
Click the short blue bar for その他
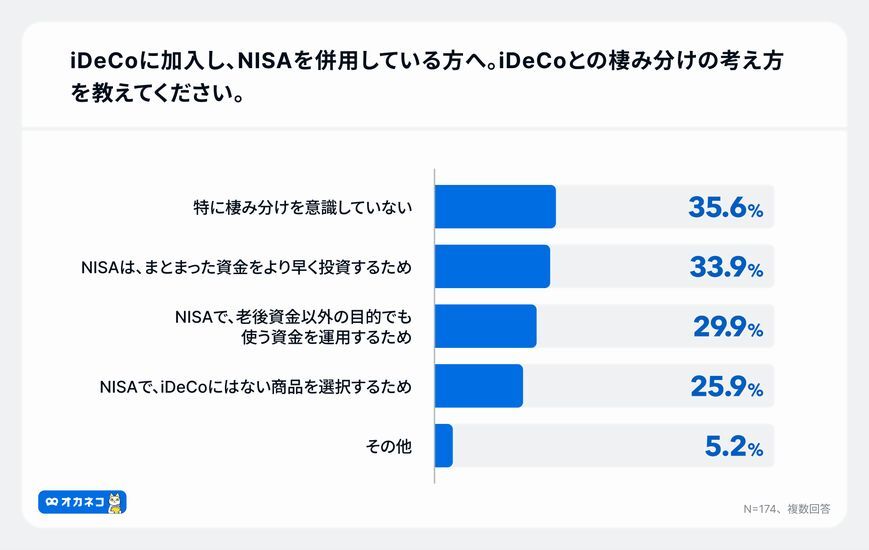tap(444, 446)
